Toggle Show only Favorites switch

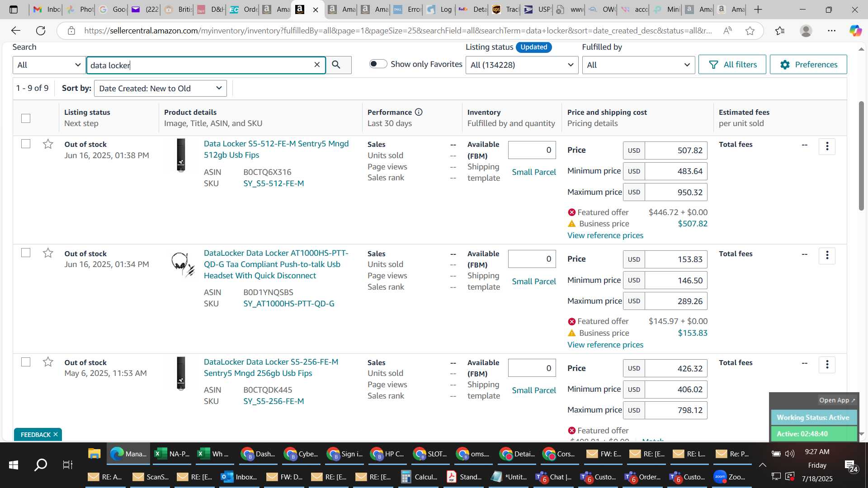(378, 64)
